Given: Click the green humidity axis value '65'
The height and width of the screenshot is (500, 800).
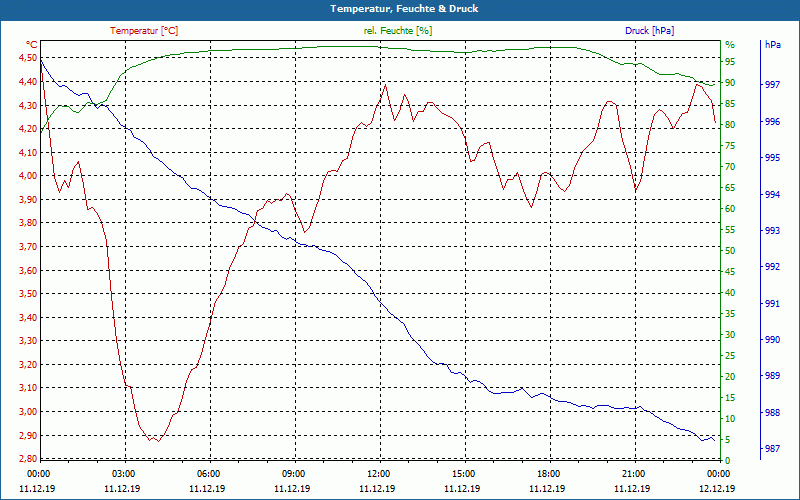Looking at the screenshot, I should coord(730,188).
